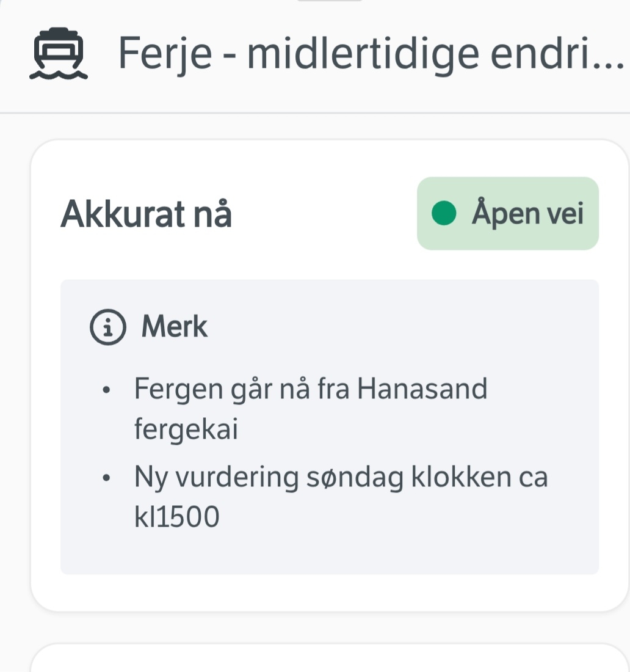This screenshot has height=672, width=630.
Task: Click the ferry icon in the header
Action: pyautogui.click(x=59, y=54)
